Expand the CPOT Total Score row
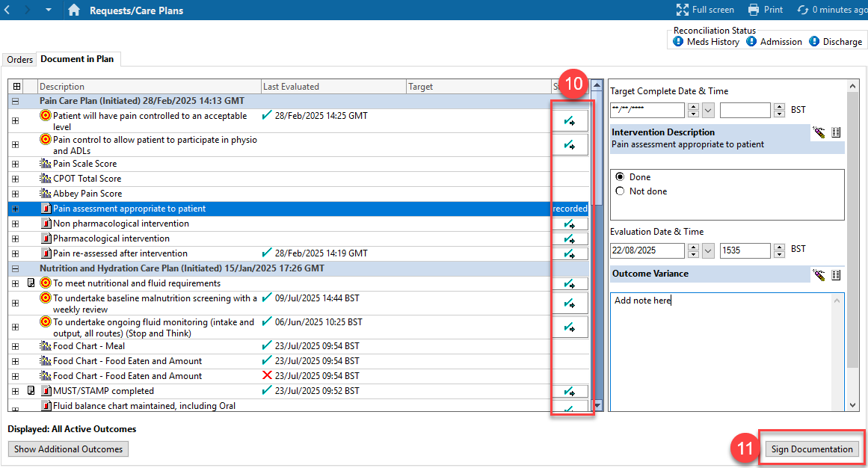Viewport: 868px width, 468px height. point(16,179)
